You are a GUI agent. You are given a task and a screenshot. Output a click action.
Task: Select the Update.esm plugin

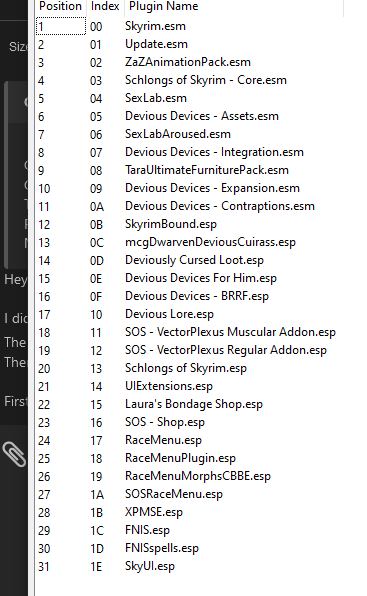click(x=156, y=44)
